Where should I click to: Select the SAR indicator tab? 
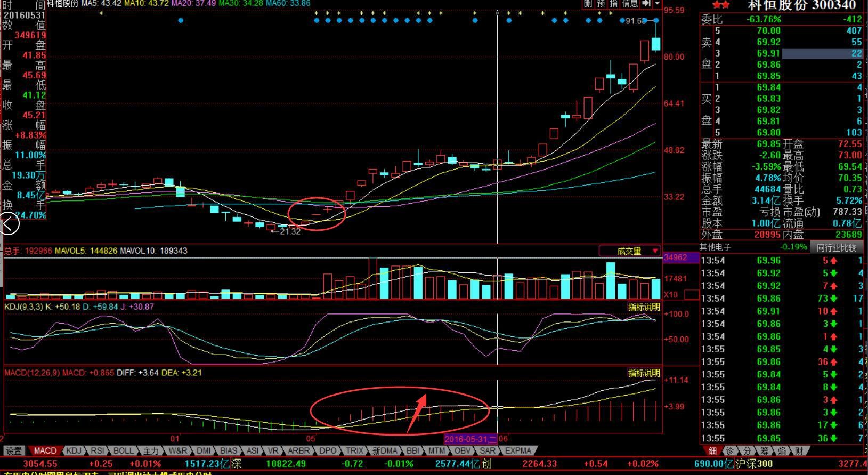pyautogui.click(x=488, y=450)
